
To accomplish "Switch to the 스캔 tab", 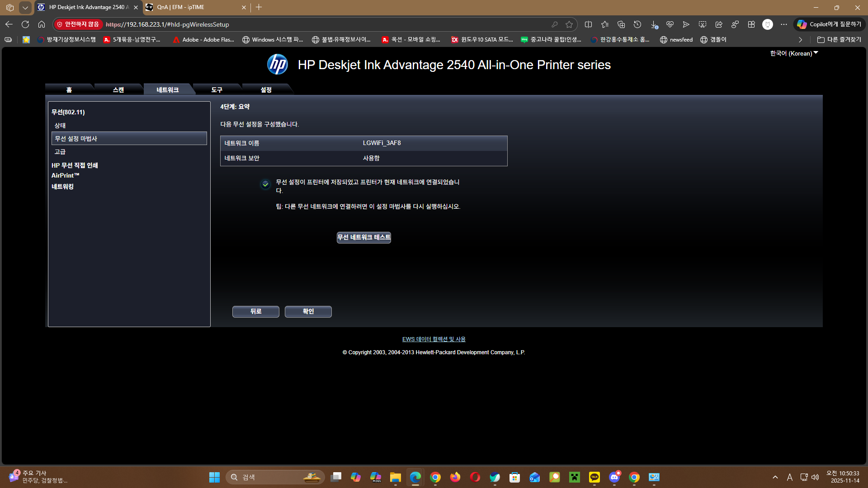I will pyautogui.click(x=118, y=89).
